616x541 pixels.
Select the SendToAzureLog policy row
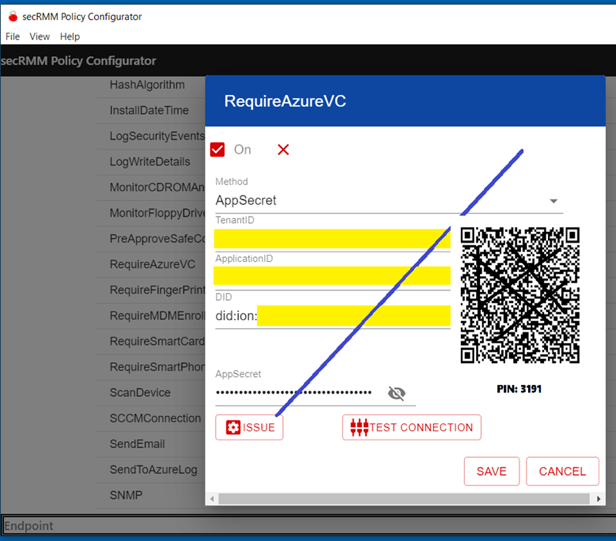click(151, 469)
